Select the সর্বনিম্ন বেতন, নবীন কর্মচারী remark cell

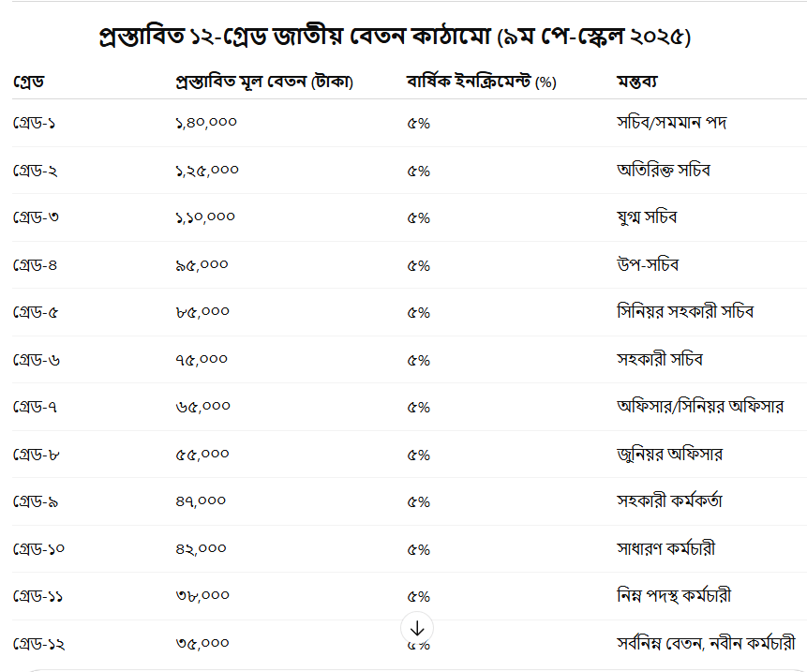coord(706,644)
